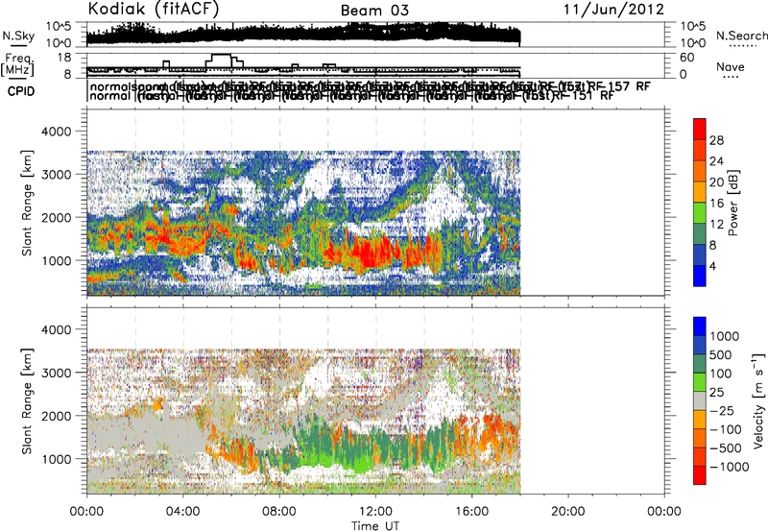Click the "Velocity [m s-1]" colorbar title

pos(758,399)
